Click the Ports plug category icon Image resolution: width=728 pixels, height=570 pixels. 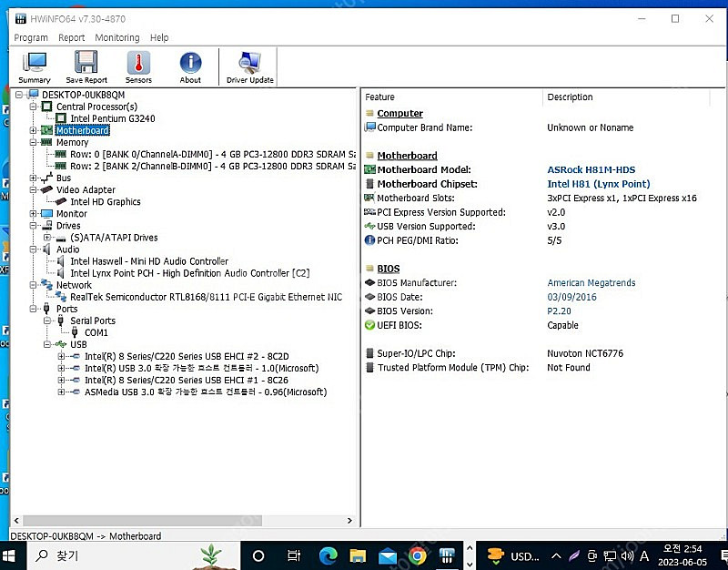pyautogui.click(x=46, y=309)
